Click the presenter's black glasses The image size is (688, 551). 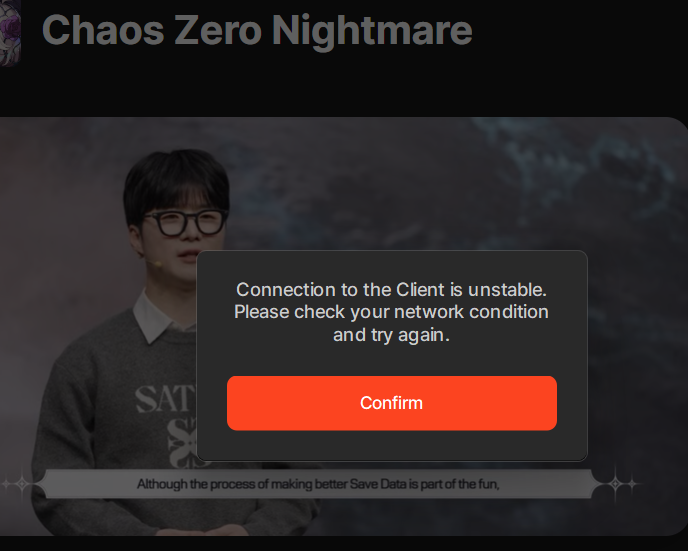(184, 222)
